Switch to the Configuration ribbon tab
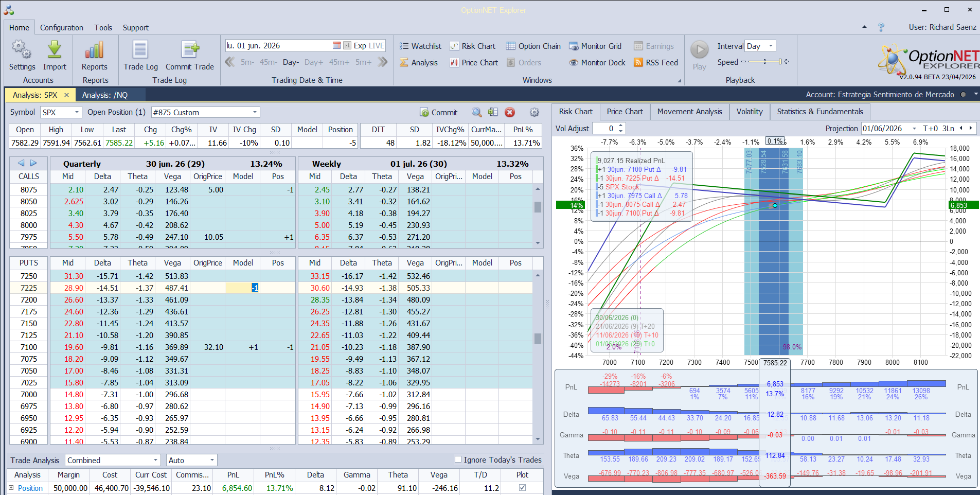 (x=62, y=28)
